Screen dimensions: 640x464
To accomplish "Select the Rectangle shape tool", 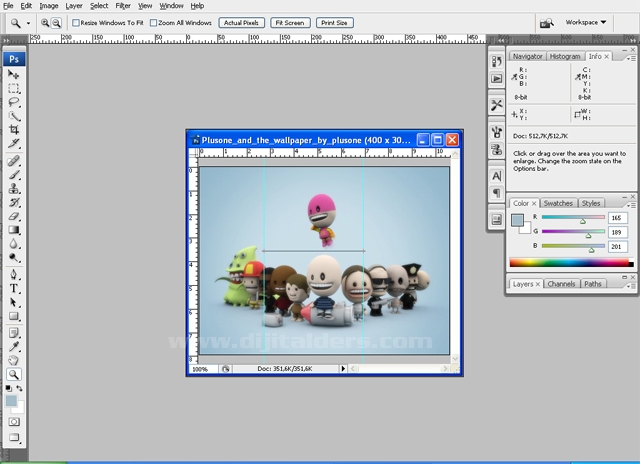I will 13,316.
